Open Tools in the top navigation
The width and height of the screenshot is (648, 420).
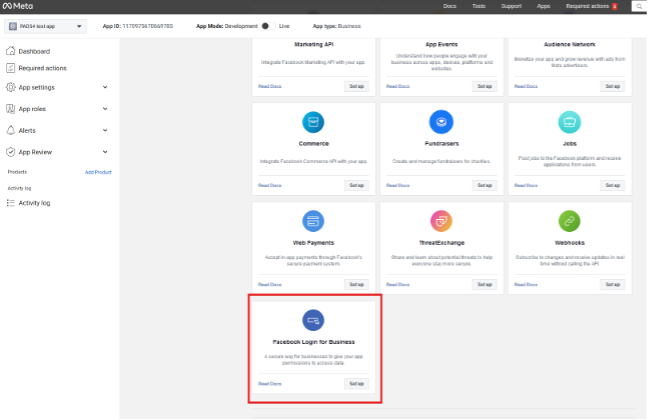(x=479, y=6)
